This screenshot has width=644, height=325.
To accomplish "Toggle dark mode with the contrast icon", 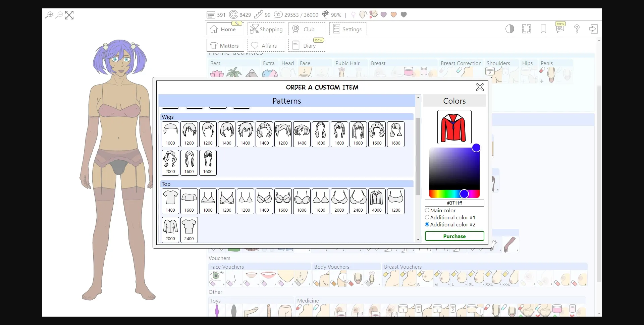I will pos(509,29).
